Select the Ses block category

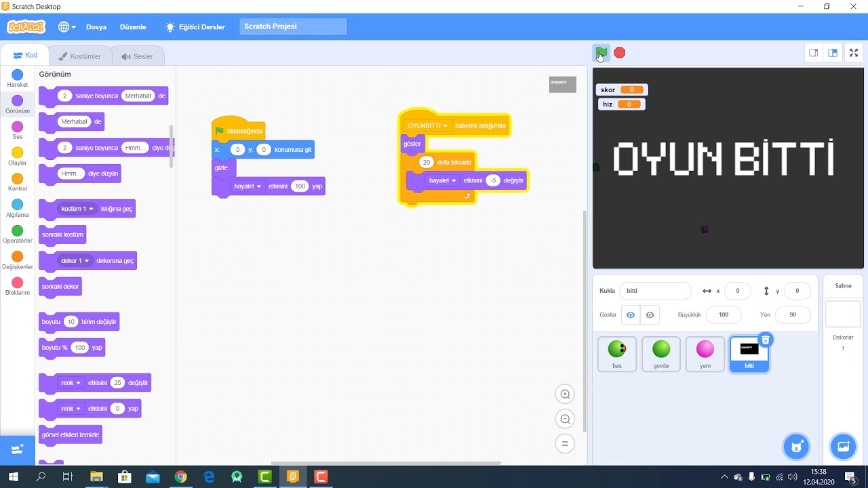[x=18, y=131]
